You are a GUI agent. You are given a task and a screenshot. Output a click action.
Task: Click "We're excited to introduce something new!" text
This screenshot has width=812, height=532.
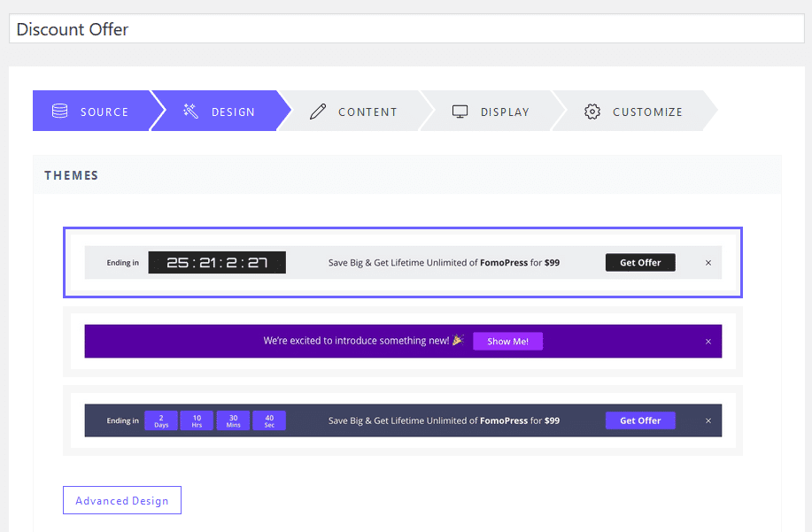point(356,341)
